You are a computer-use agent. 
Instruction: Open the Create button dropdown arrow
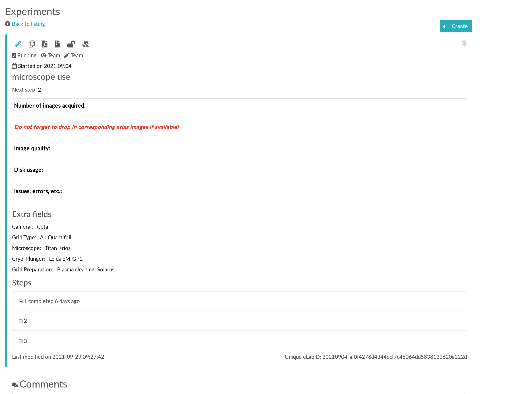pyautogui.click(x=444, y=26)
